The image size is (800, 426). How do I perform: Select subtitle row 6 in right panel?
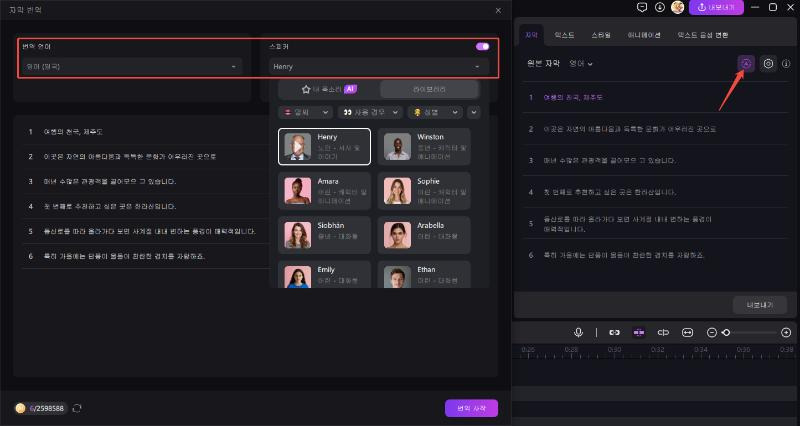point(656,255)
